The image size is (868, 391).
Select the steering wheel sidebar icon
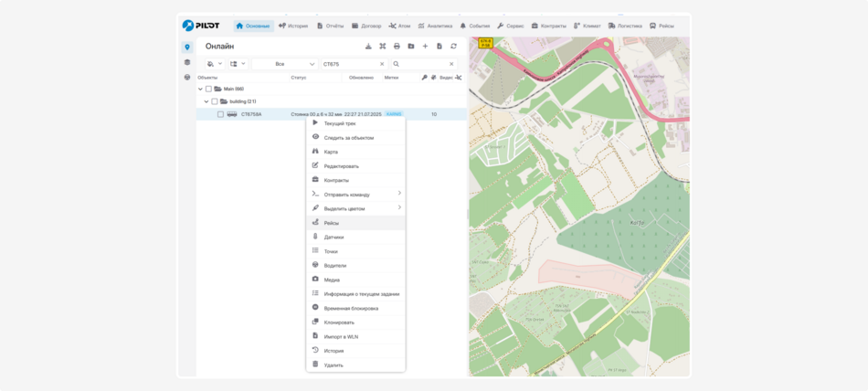click(x=187, y=77)
